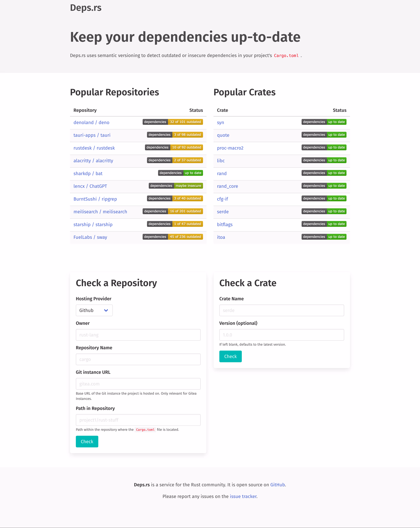The width and height of the screenshot is (420, 528).
Task: Open the proc-macro2 crate link
Action: pos(230,148)
